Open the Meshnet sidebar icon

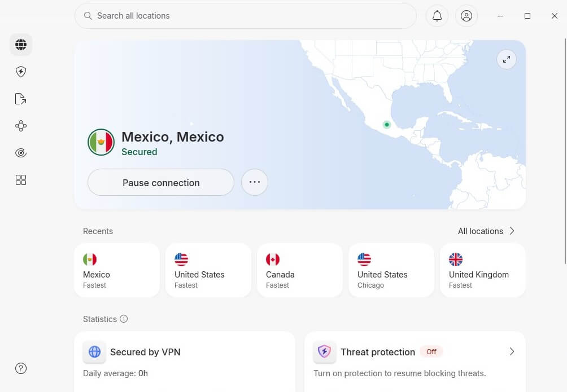[21, 126]
